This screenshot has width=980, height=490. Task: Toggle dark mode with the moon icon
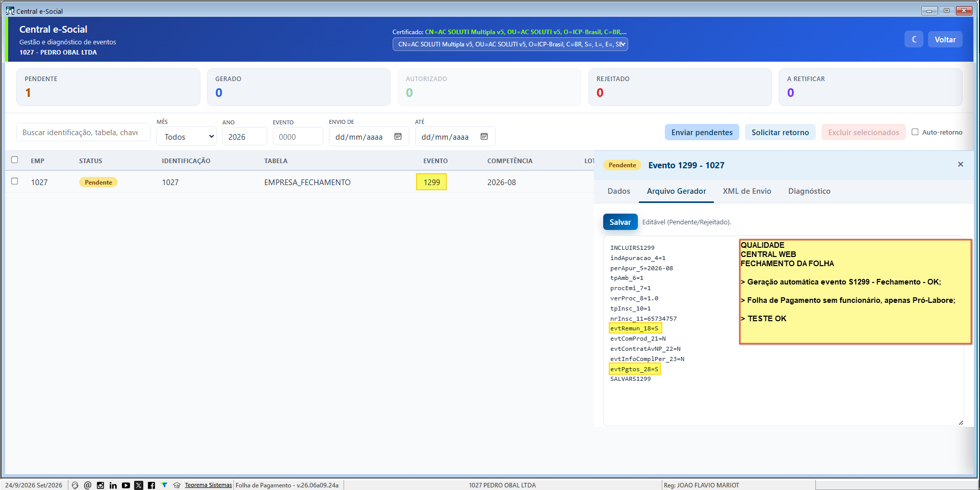pyautogui.click(x=914, y=39)
